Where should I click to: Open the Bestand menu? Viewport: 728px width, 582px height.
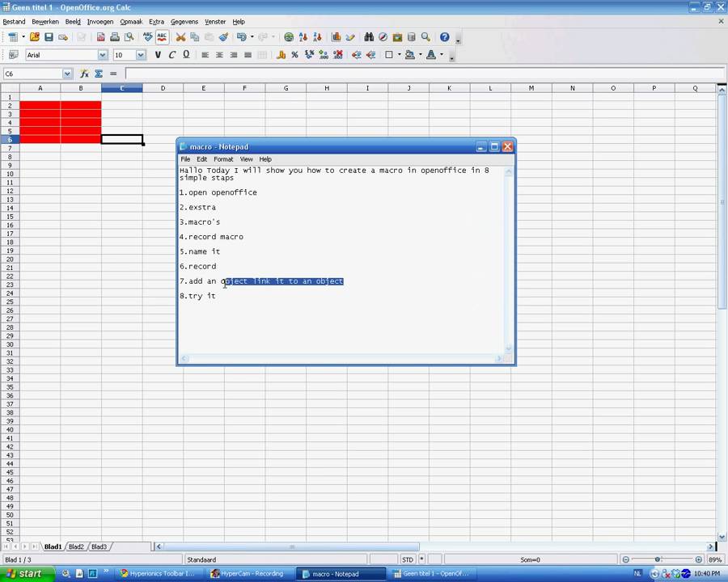click(14, 22)
